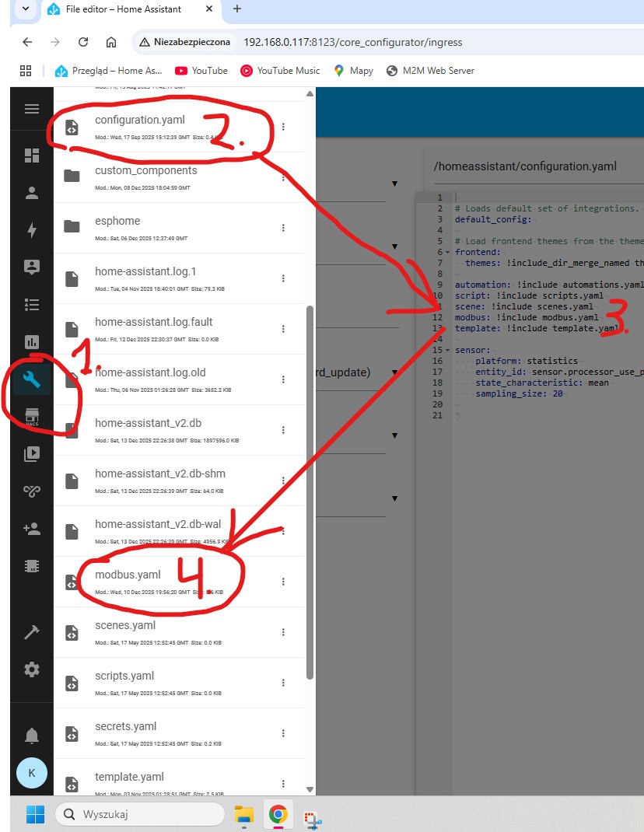This screenshot has width=644, height=832.
Task: Open the modbus.yaml file
Action: 128,575
